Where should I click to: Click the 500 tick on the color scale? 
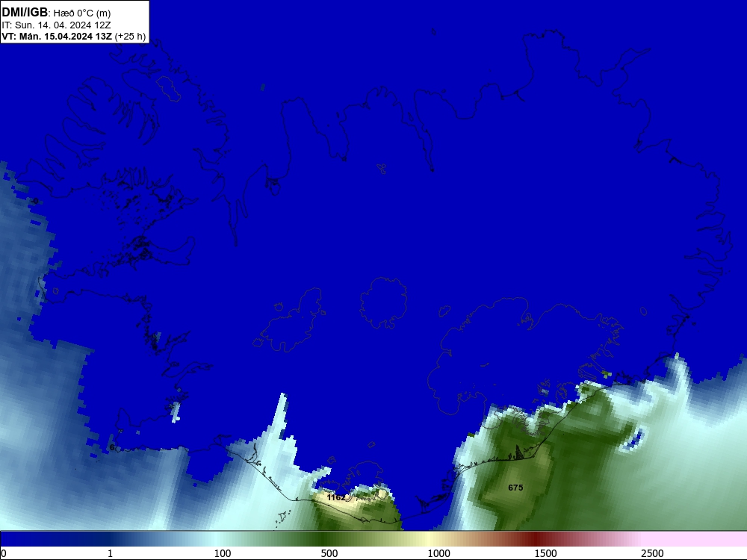point(329,553)
